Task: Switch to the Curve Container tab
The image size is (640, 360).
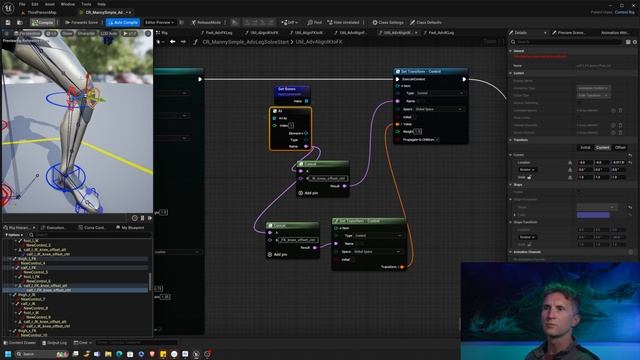Action: [93, 228]
